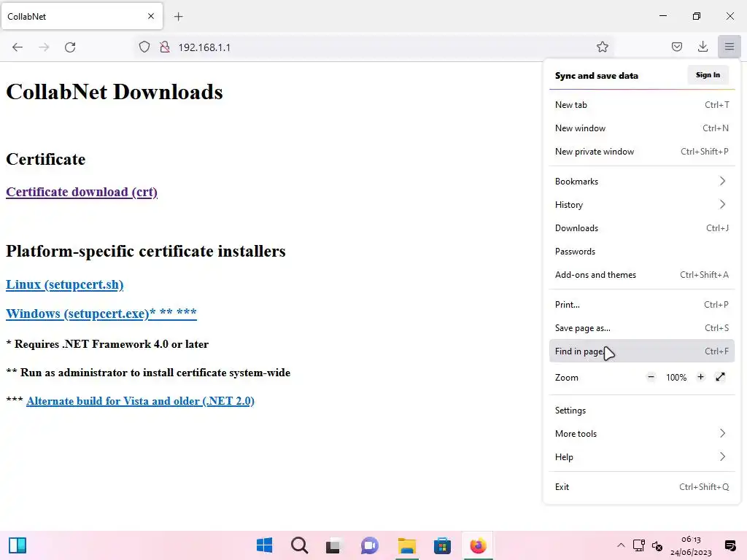Open the Save to Pocket icon
The height and width of the screenshot is (560, 747).
pos(676,47)
